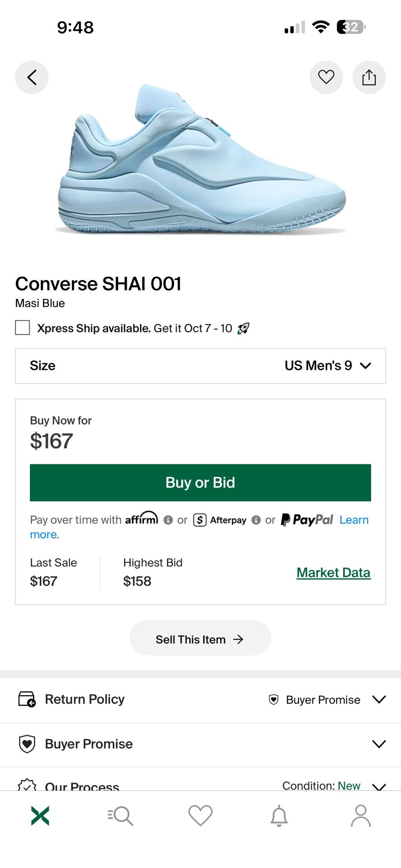Open the Market Data link

click(334, 573)
